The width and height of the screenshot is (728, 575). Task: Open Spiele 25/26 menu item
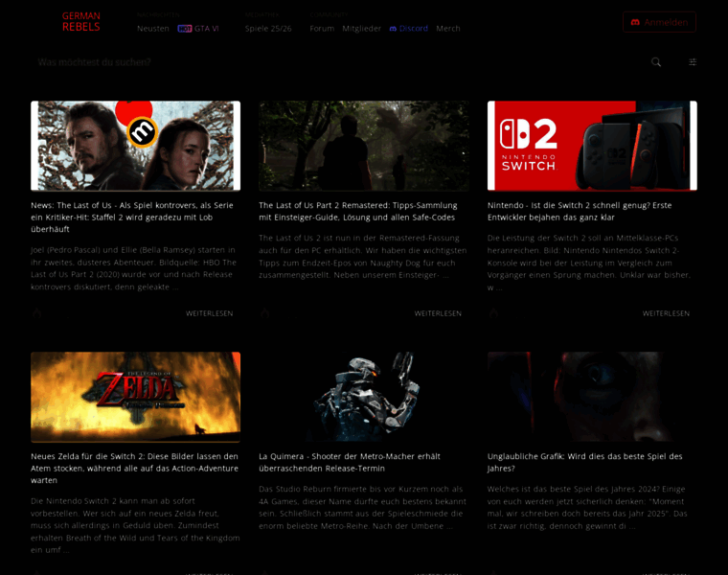point(268,29)
